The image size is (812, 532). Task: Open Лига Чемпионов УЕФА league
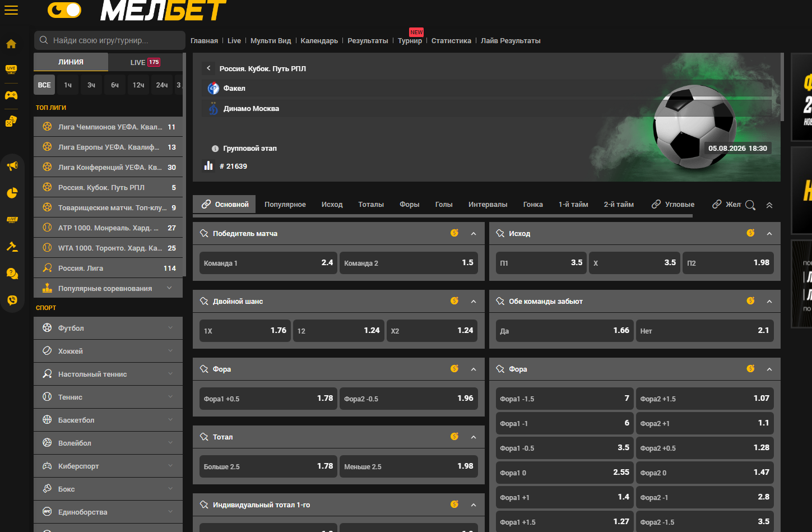coord(108,127)
